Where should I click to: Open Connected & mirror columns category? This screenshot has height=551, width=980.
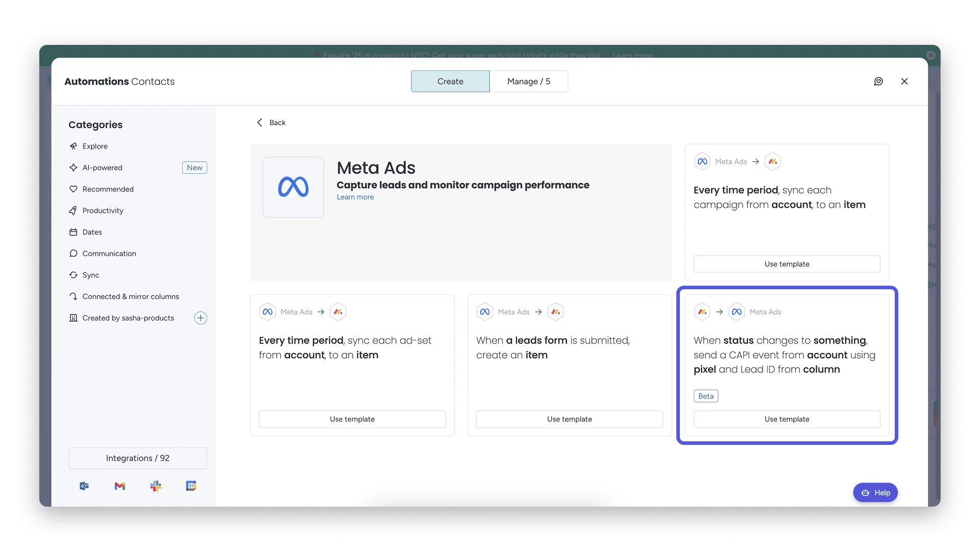tap(131, 296)
